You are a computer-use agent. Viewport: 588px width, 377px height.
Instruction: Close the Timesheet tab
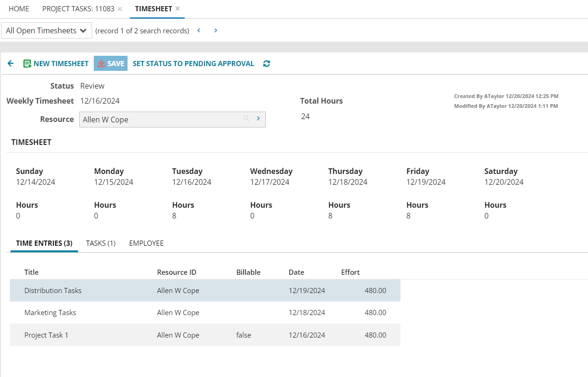177,8
